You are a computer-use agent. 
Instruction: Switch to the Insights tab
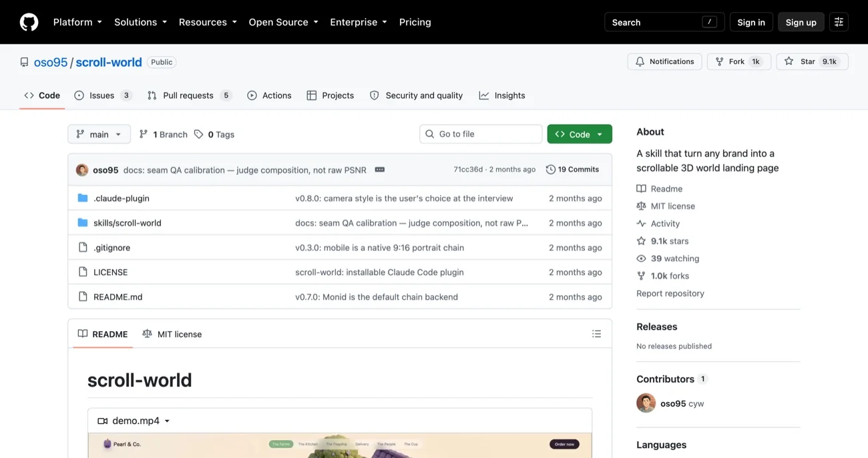coord(502,95)
